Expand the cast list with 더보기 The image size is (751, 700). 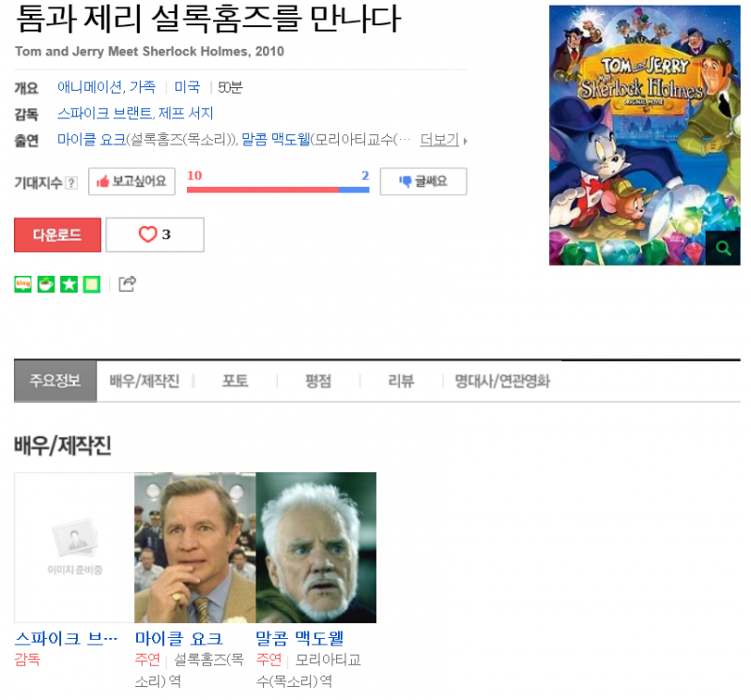click(x=439, y=139)
